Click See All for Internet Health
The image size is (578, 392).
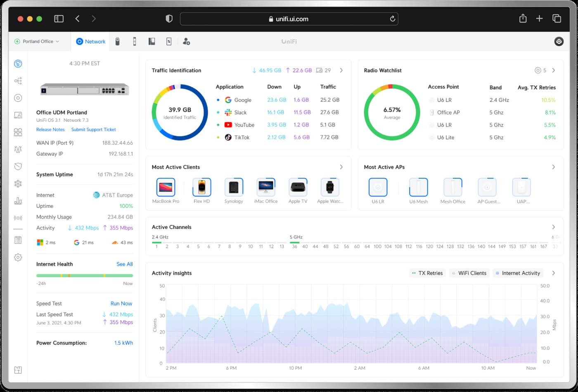(125, 264)
